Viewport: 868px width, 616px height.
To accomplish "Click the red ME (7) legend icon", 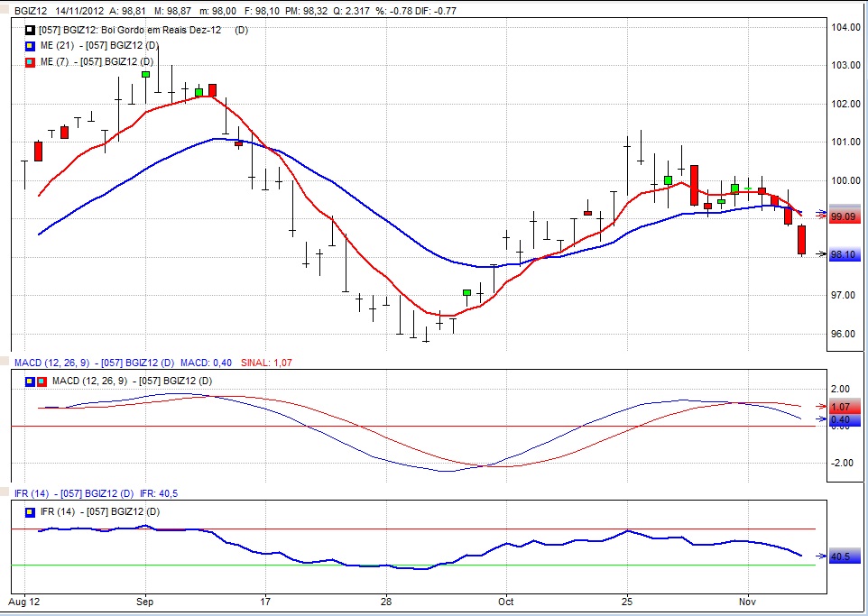I will click(30, 61).
